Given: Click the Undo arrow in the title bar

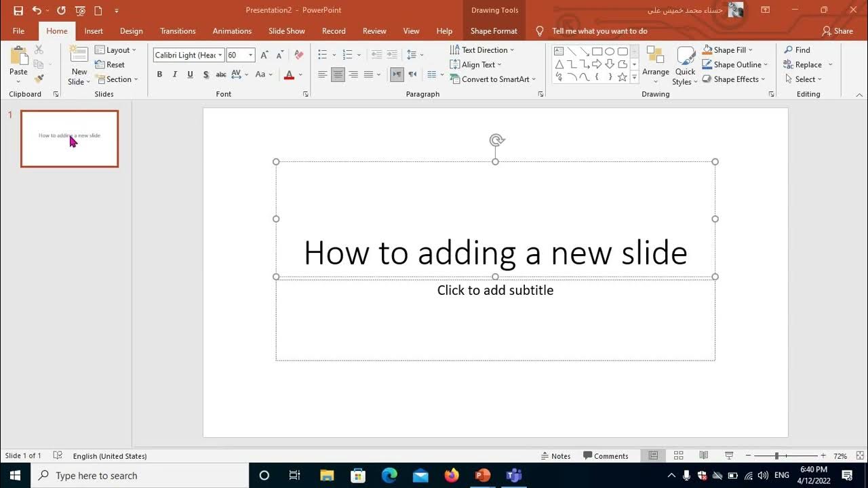Looking at the screenshot, I should (37, 10).
